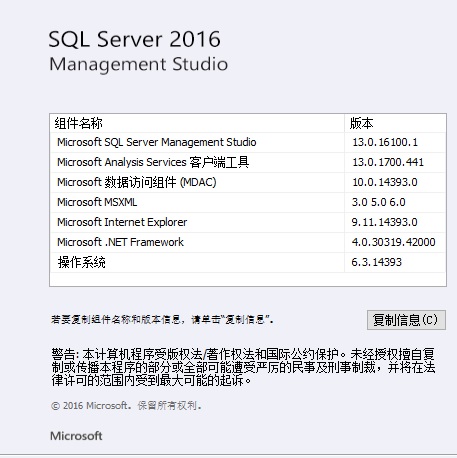
Task: Click version value 13.0.1700.441
Action: [388, 162]
